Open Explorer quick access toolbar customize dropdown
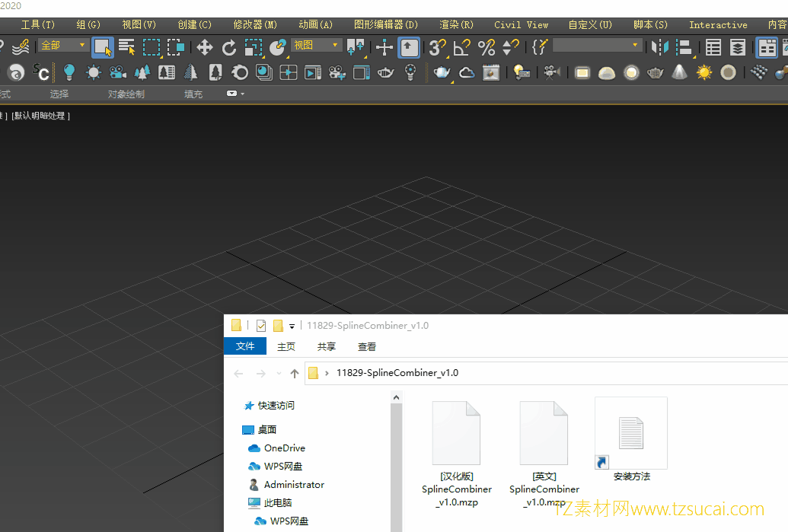Screen dimensions: 788x532 [x=292, y=326]
